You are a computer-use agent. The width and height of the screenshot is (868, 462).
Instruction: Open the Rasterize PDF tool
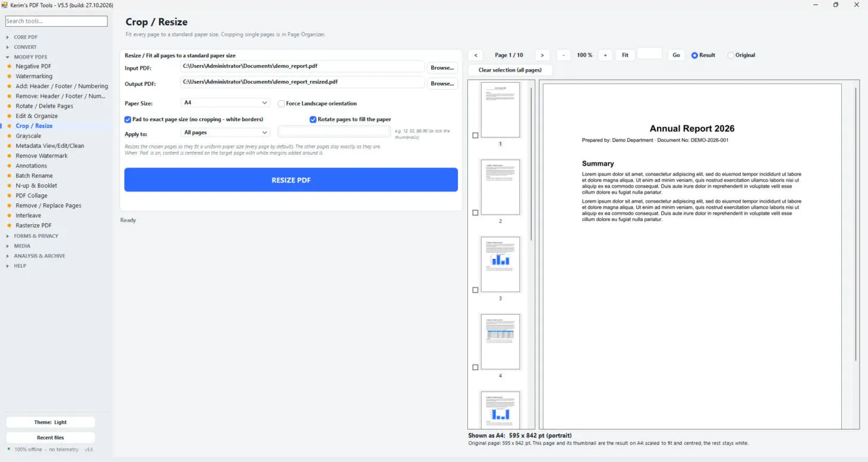33,225
